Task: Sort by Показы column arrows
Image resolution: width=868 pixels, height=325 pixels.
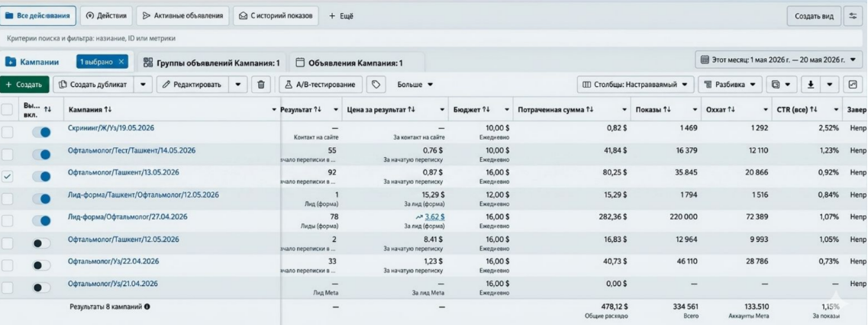Action: (667, 110)
